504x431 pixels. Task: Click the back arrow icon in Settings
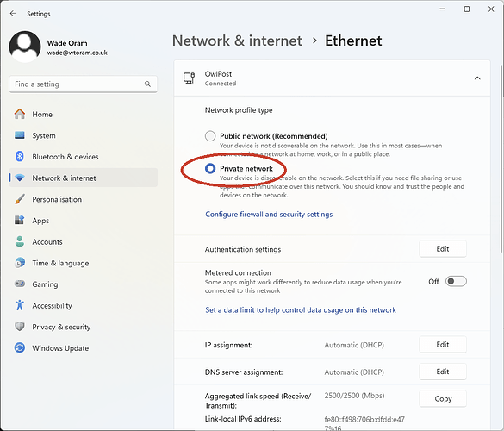click(13, 14)
